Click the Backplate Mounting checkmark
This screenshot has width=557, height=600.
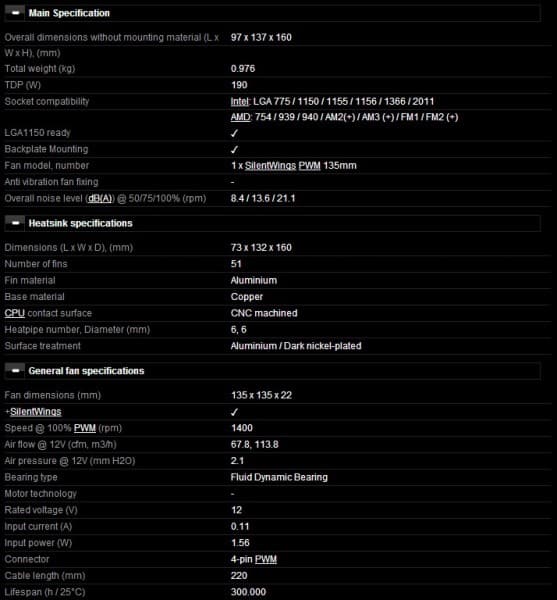(x=235, y=150)
